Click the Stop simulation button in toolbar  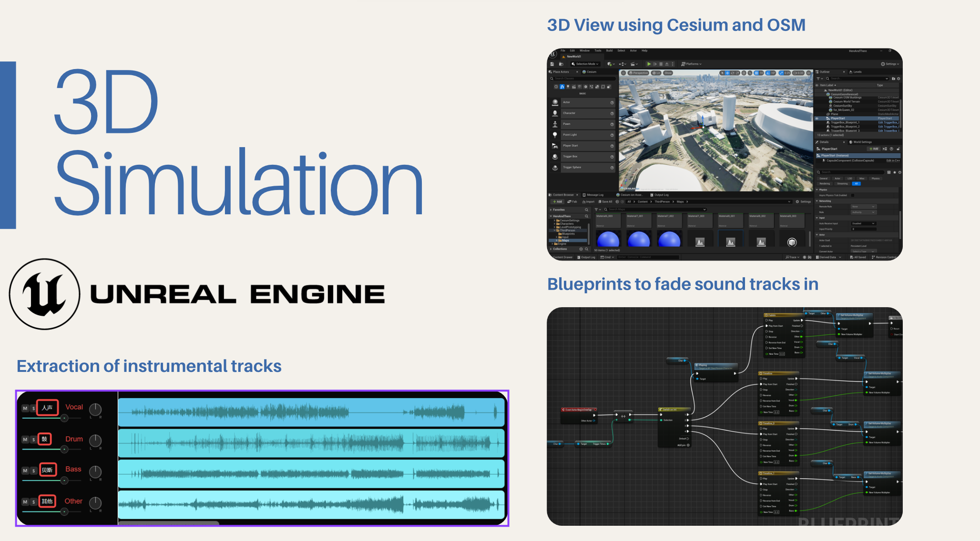click(661, 64)
